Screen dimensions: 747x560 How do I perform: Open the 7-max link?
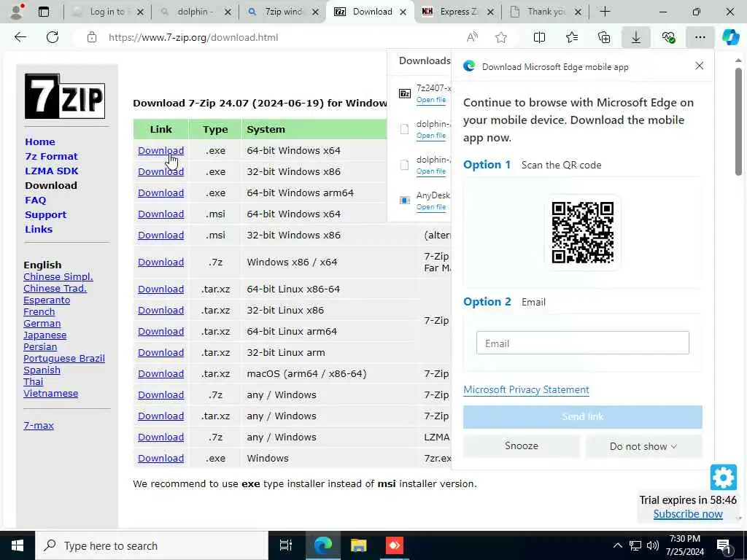[39, 425]
